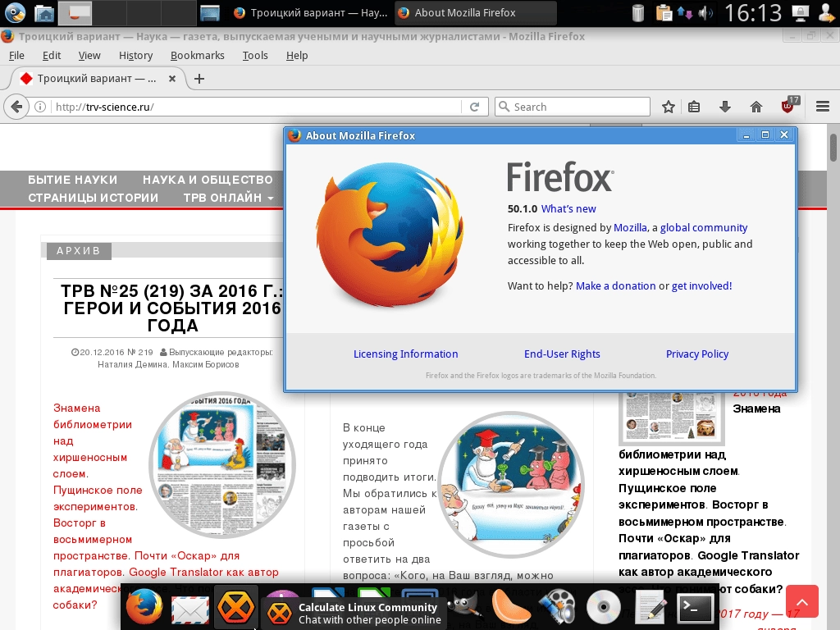Open small newspaper thumbnail in right sidebar
The image size is (840, 630).
tap(671, 418)
